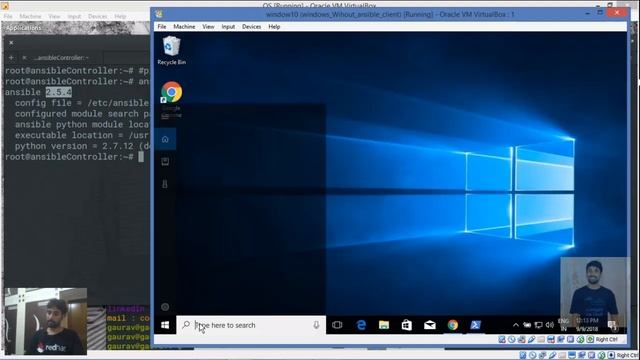Click the USB status icon in window10 VM

click(x=531, y=339)
